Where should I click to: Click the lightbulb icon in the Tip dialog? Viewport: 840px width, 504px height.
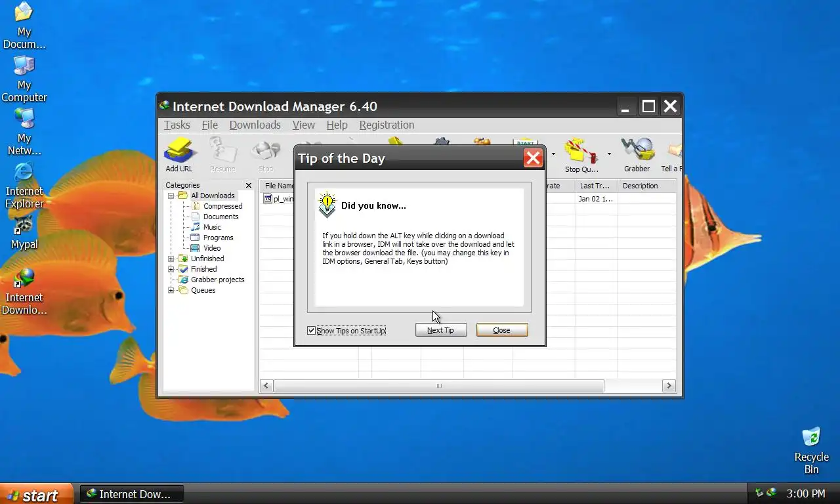coord(327,205)
